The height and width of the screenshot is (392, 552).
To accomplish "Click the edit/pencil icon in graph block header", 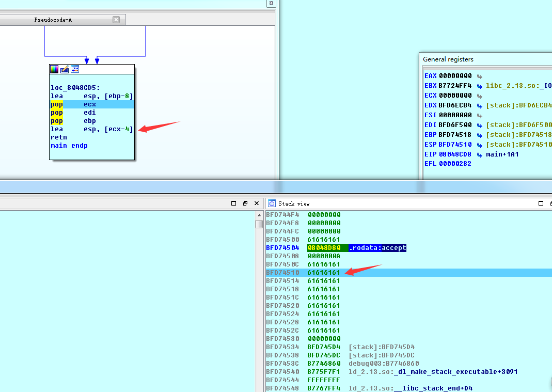I will pyautogui.click(x=65, y=69).
